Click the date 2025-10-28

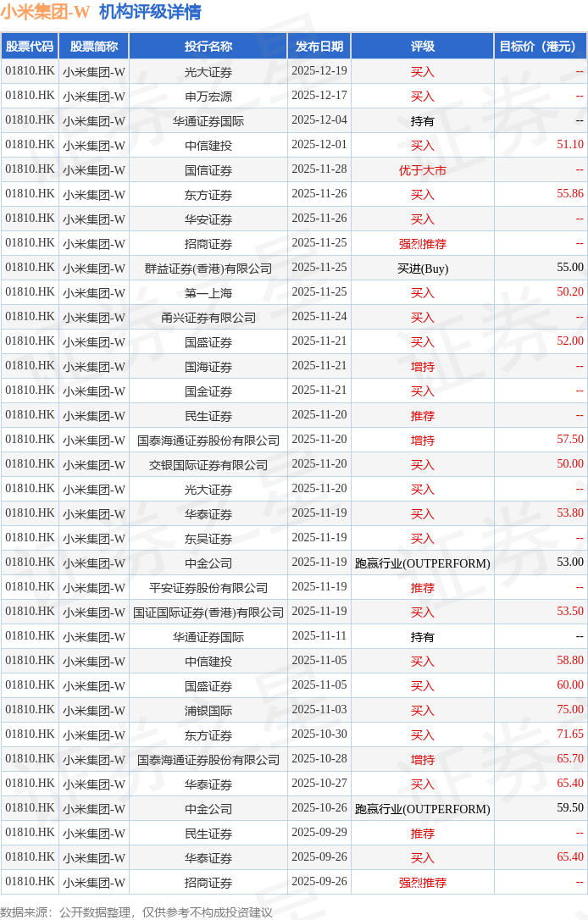tap(319, 759)
